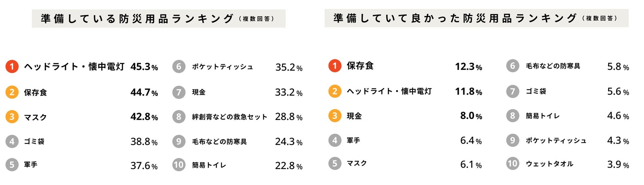Click the 45.3% value
Image resolution: width=644 pixels, height=185 pixels.
point(144,67)
